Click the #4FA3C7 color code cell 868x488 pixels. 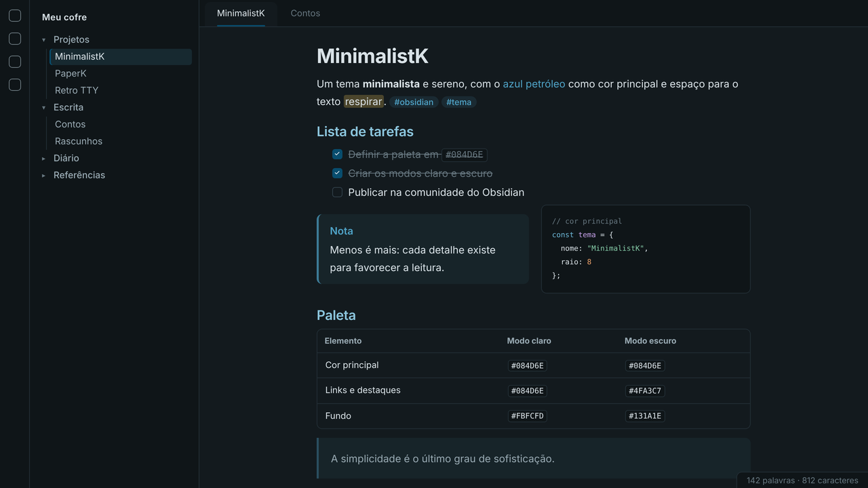pos(645,391)
